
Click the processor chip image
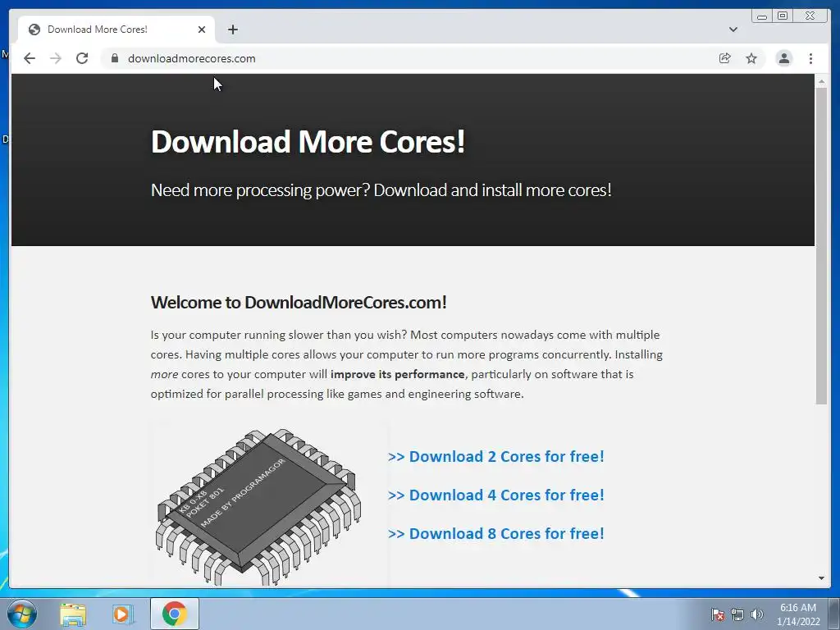(258, 506)
